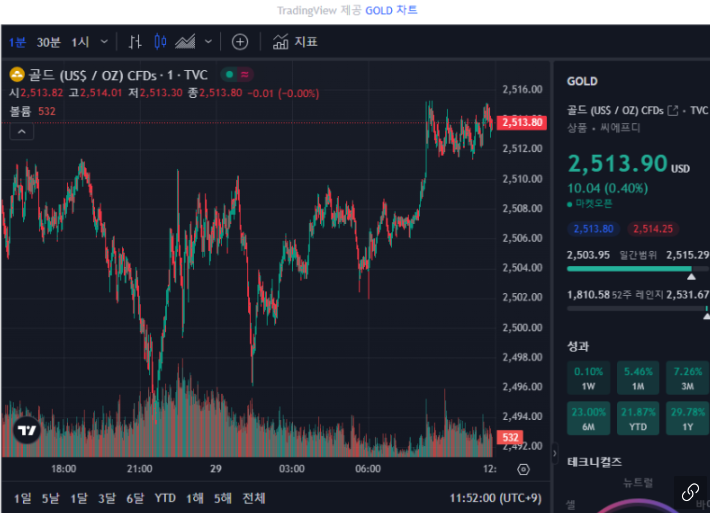
Task: Click the 52-week range bar
Action: (x=638, y=308)
